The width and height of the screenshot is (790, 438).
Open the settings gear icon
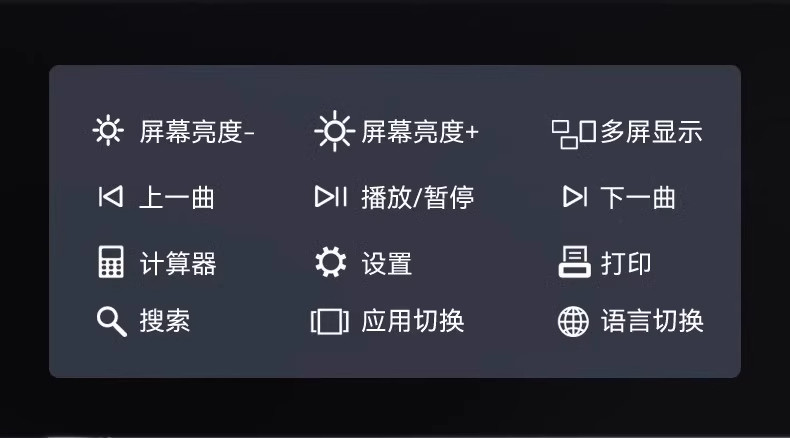(x=331, y=262)
